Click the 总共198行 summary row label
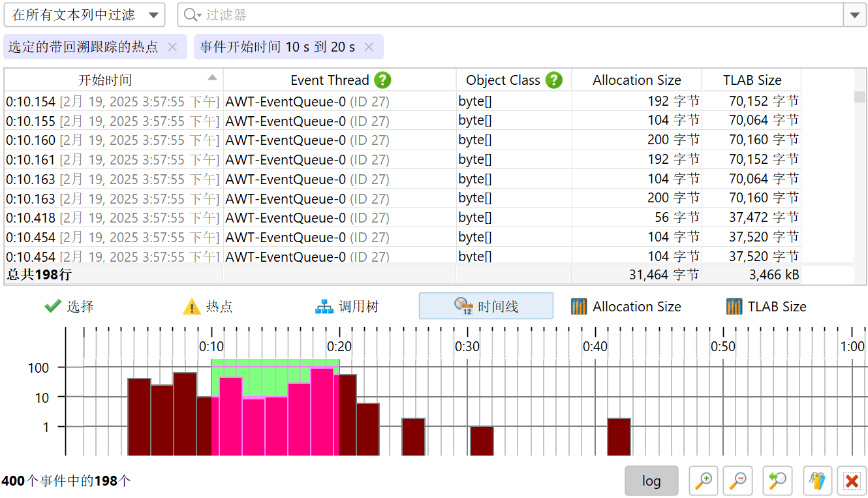The width and height of the screenshot is (868, 498). 39,275
